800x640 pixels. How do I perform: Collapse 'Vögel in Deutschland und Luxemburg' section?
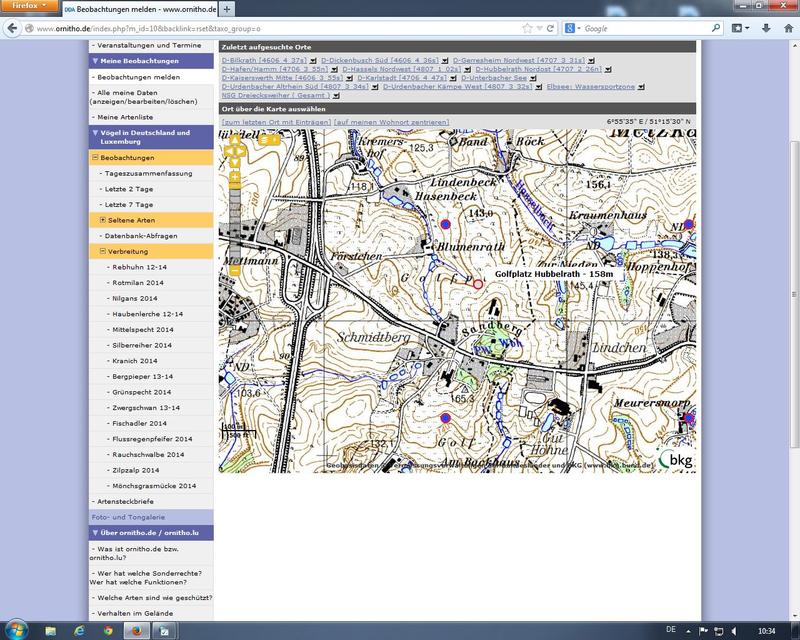95,133
